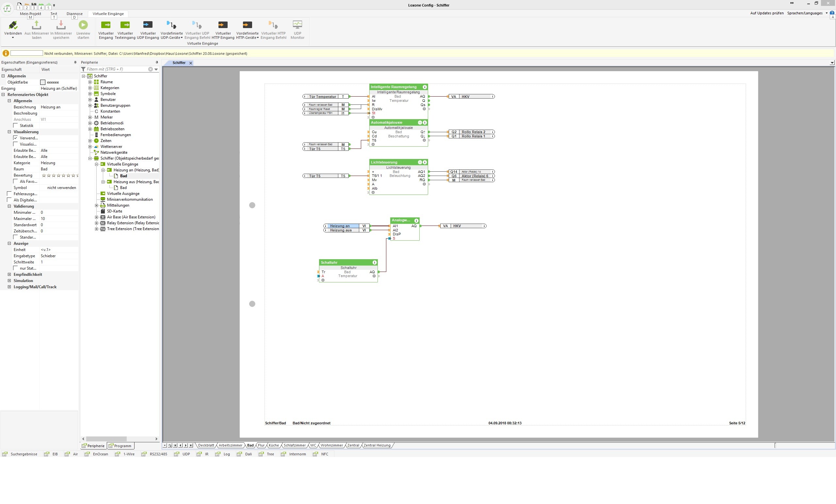
Task: Click Auf Updates prüfen link
Action: click(x=766, y=13)
